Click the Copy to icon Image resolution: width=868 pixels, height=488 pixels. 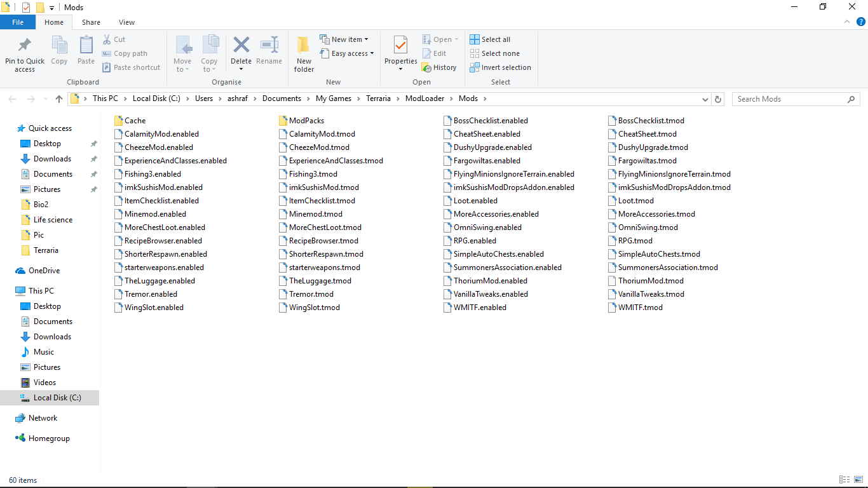click(210, 46)
